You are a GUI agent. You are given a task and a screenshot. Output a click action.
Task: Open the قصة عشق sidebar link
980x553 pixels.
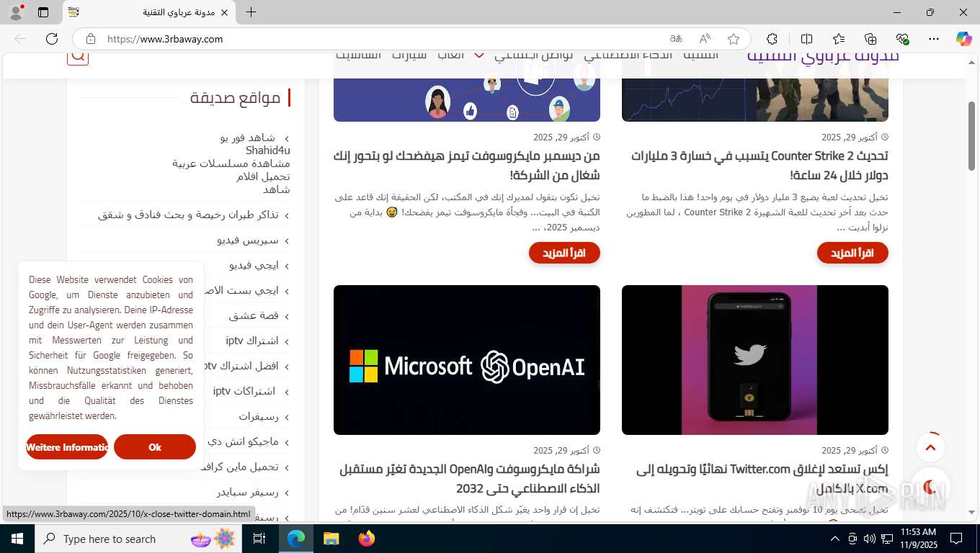tap(254, 315)
